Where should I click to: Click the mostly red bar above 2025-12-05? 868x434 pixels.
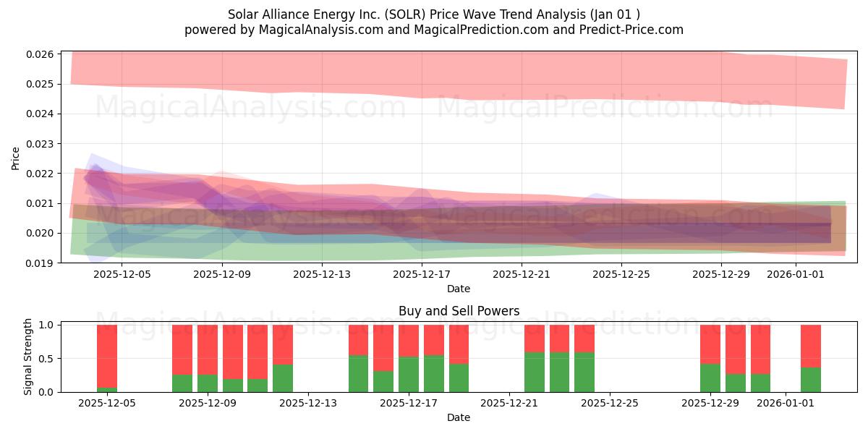click(x=107, y=357)
